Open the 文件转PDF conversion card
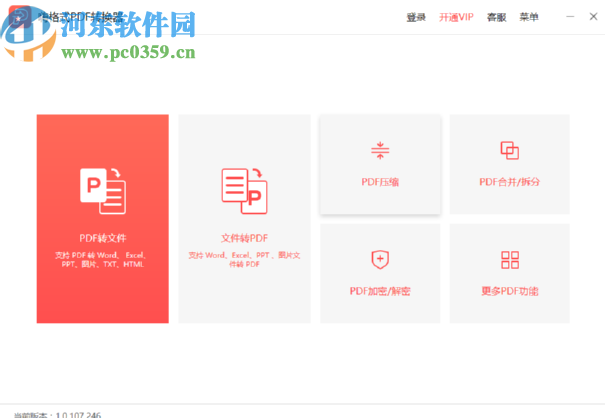Image resolution: width=605 pixels, height=418 pixels. point(244,218)
